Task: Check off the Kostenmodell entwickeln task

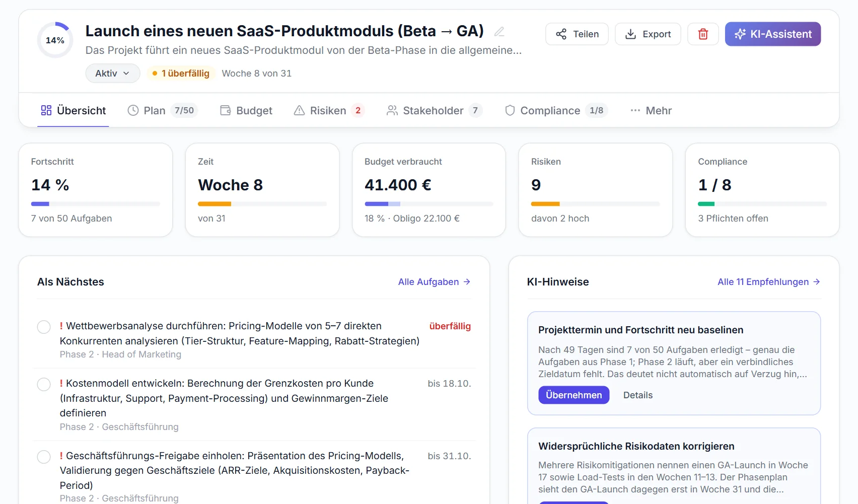Action: point(44,384)
